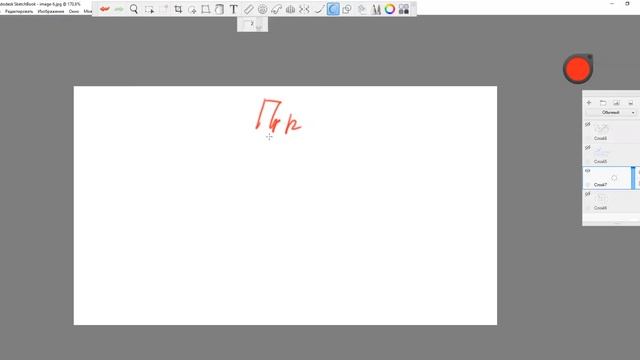Open the marking menu circle on Слой7
Viewport: 640px width, 360px height.
(614, 178)
